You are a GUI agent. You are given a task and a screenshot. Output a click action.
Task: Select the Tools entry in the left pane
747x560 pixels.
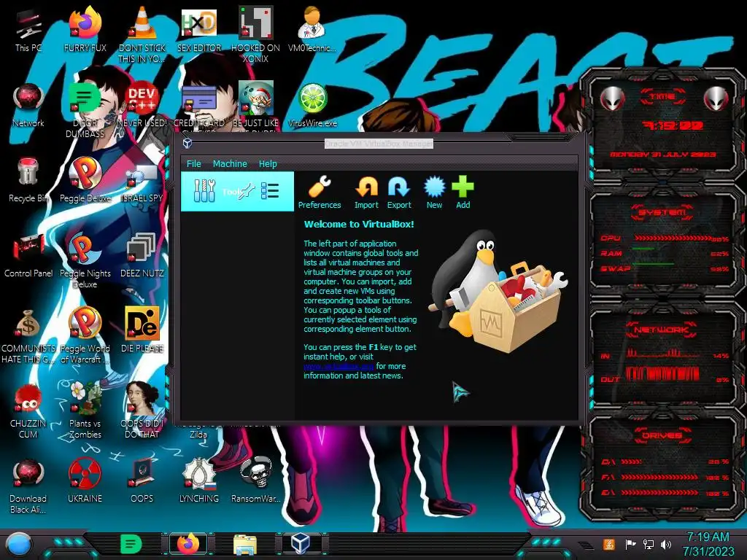[x=237, y=192]
